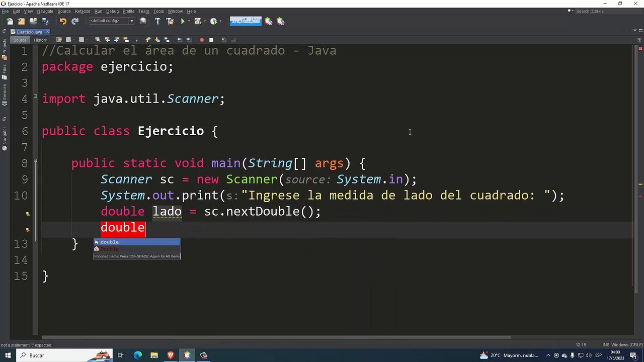This screenshot has width=644, height=362.
Task: Clean and Build with hammer-broom icon
Action: coord(170,21)
